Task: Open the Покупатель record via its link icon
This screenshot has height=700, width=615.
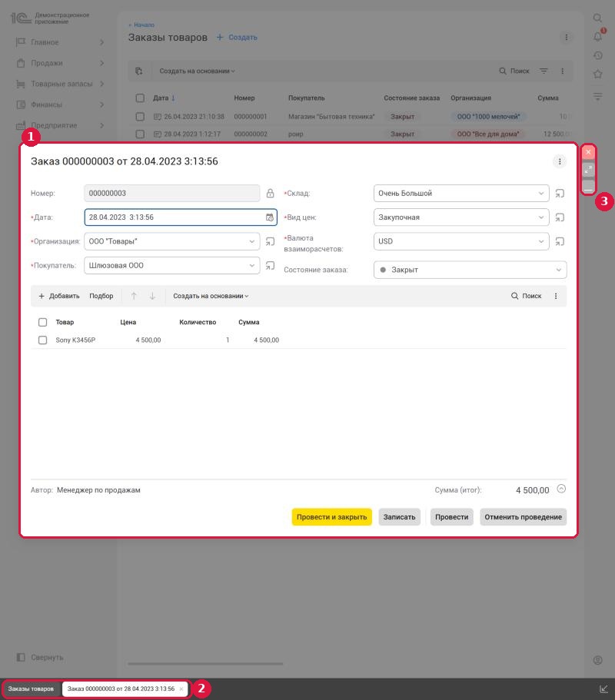Action: point(270,266)
